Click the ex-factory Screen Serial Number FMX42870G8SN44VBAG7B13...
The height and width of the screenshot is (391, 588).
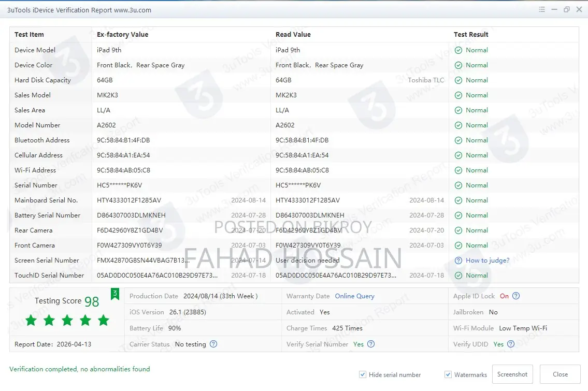(144, 260)
